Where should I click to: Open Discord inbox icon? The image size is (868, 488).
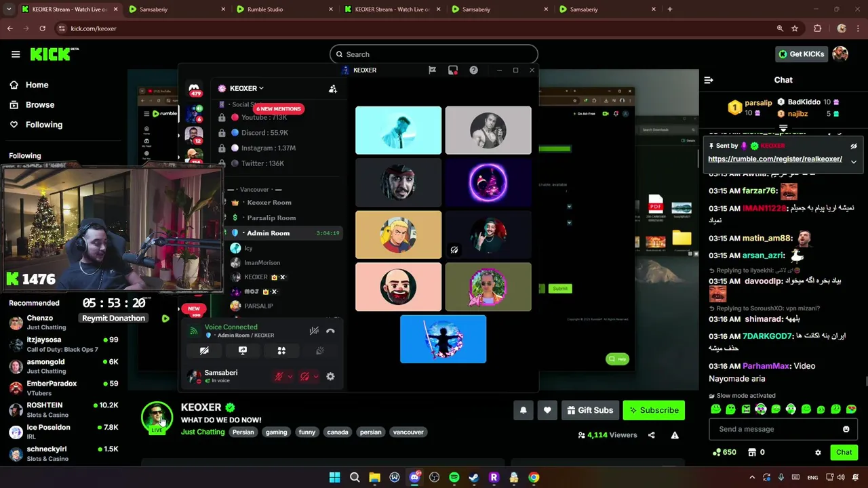coord(453,70)
